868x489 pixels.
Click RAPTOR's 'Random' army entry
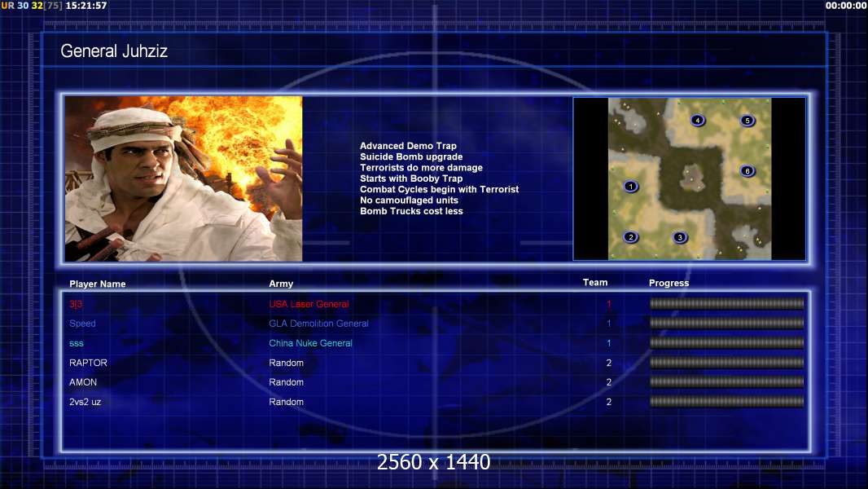[286, 363]
